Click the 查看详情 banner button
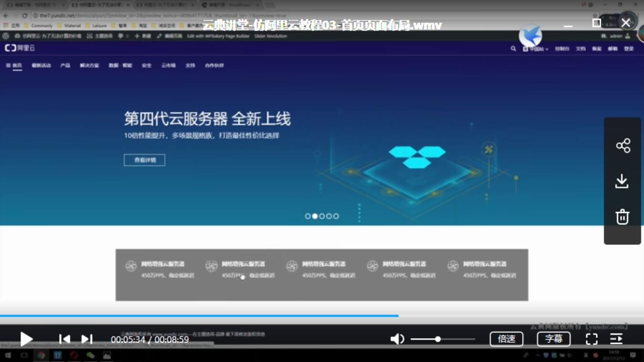This screenshot has height=362, width=644. 145,160
